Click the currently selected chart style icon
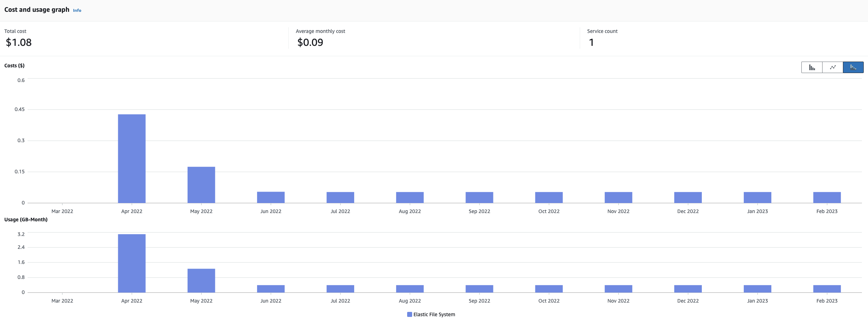 [x=853, y=67]
